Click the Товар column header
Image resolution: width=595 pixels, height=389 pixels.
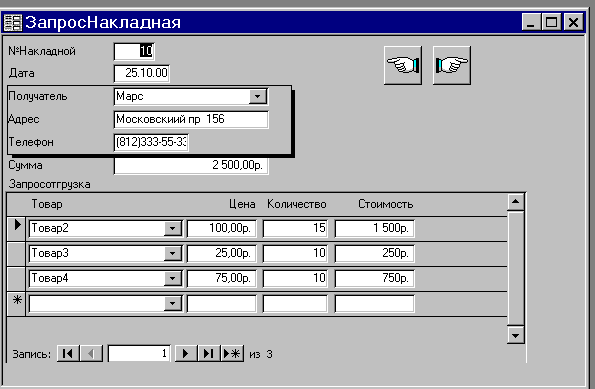(47, 204)
